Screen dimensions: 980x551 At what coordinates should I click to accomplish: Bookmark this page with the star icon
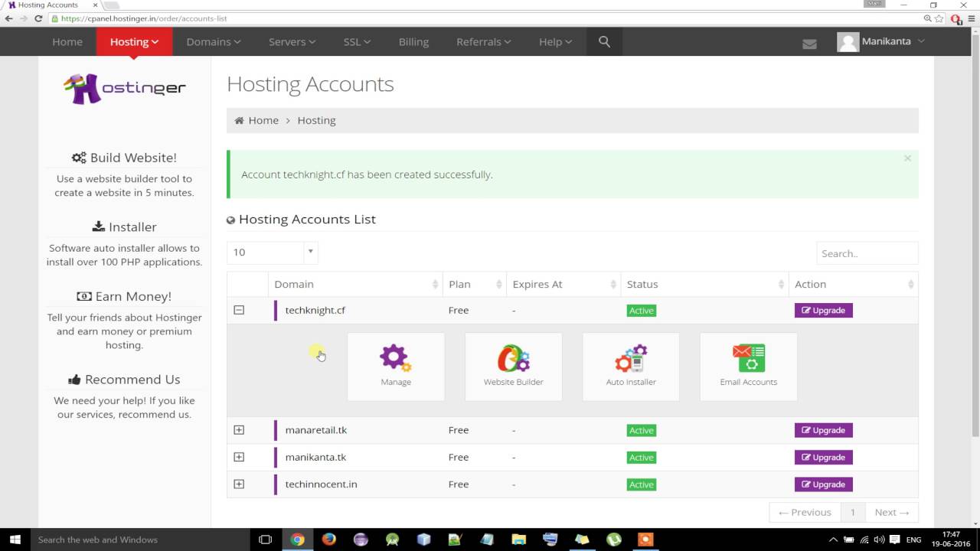(x=939, y=18)
